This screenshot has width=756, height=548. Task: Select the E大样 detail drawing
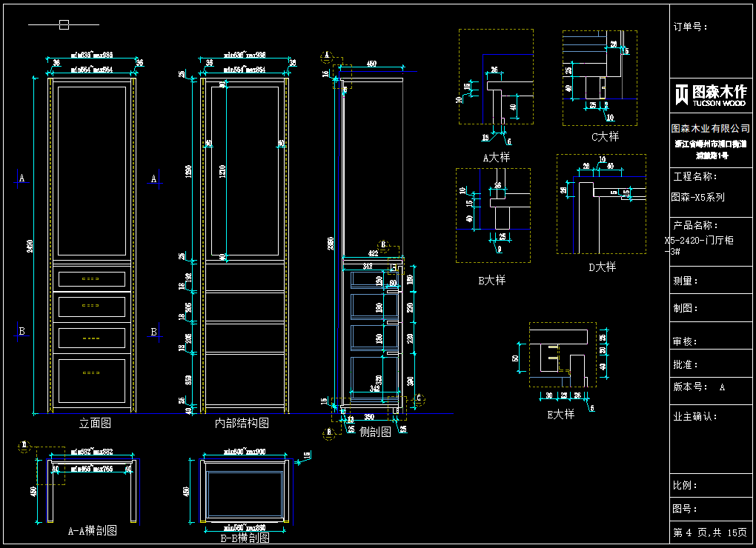click(x=562, y=355)
